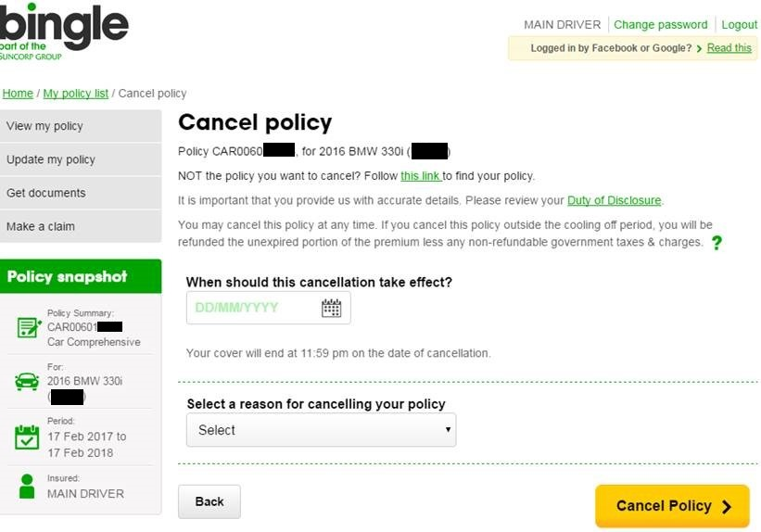This screenshot has height=532, width=761.
Task: Click the period calendar checkmark icon
Action: 27,437
